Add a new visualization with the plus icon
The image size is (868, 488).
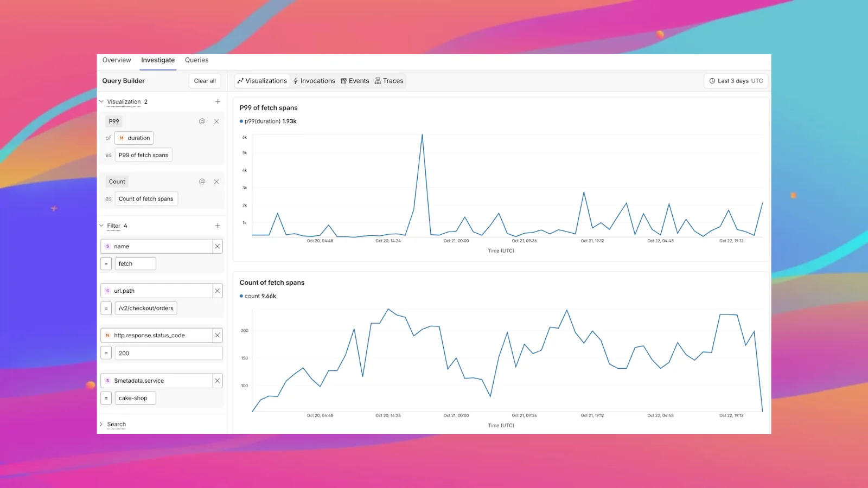pyautogui.click(x=218, y=102)
